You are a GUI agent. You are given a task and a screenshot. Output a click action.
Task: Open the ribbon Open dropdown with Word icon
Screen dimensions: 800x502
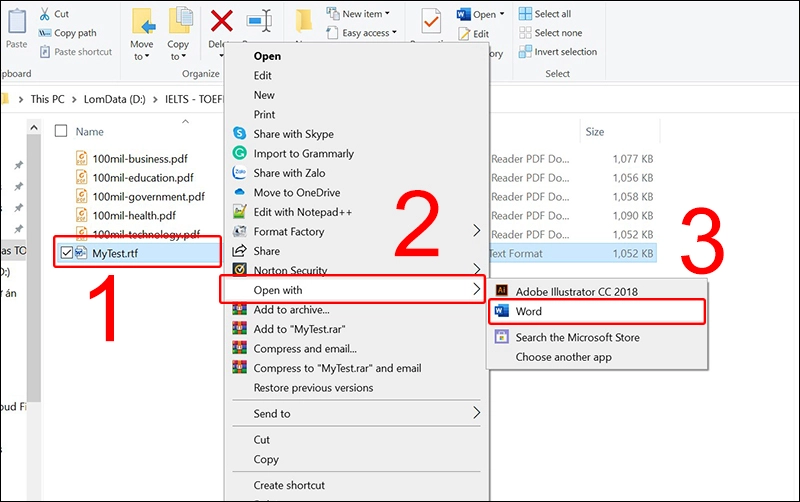(x=481, y=14)
